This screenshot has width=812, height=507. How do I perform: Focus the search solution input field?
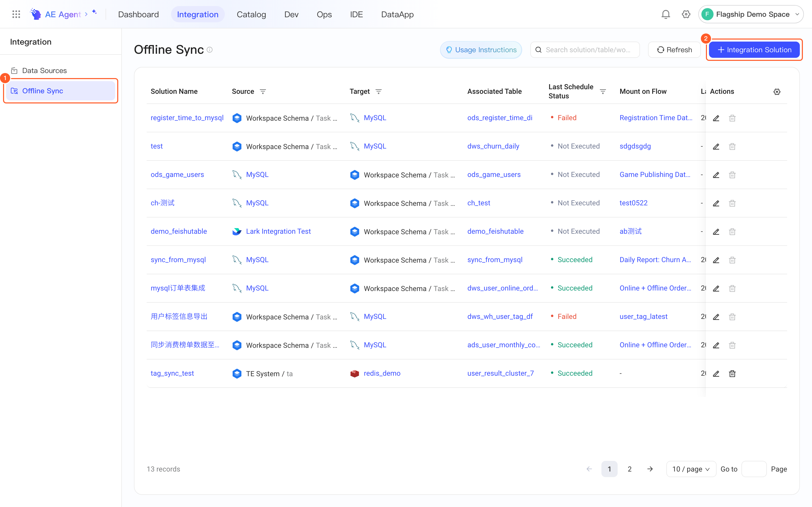(584, 50)
